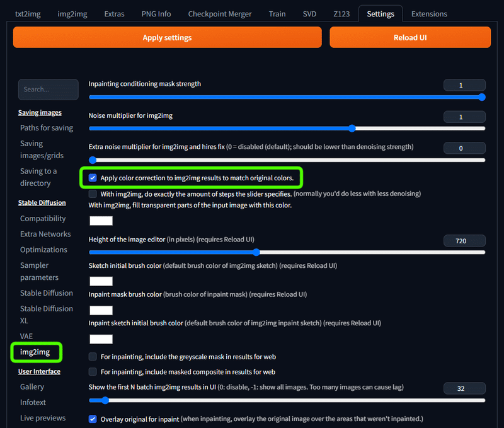
Task: Open Live previews settings section
Action: tap(43, 418)
